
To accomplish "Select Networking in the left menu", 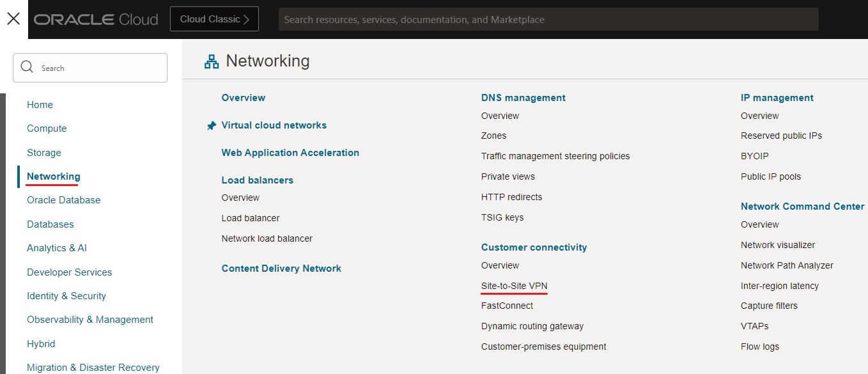I will click(x=54, y=176).
